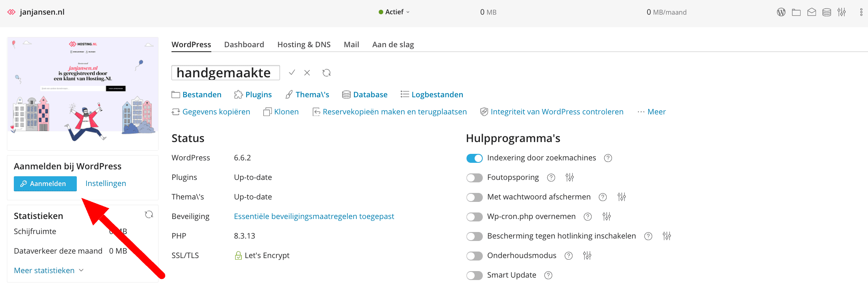Open the mail envelope icon in top bar
This screenshot has width=868, height=289.
(812, 12)
